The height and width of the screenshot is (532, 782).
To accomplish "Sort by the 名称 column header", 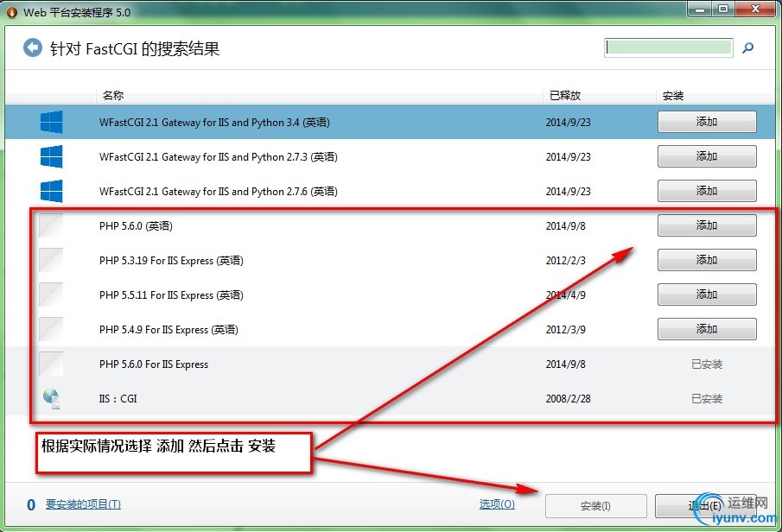I will (x=113, y=95).
